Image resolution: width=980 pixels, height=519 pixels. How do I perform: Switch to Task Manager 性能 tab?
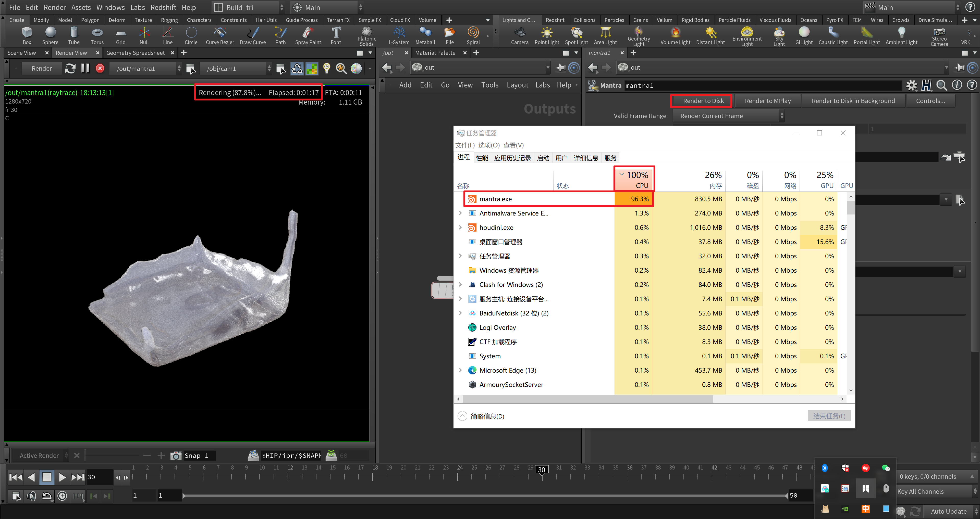click(482, 158)
